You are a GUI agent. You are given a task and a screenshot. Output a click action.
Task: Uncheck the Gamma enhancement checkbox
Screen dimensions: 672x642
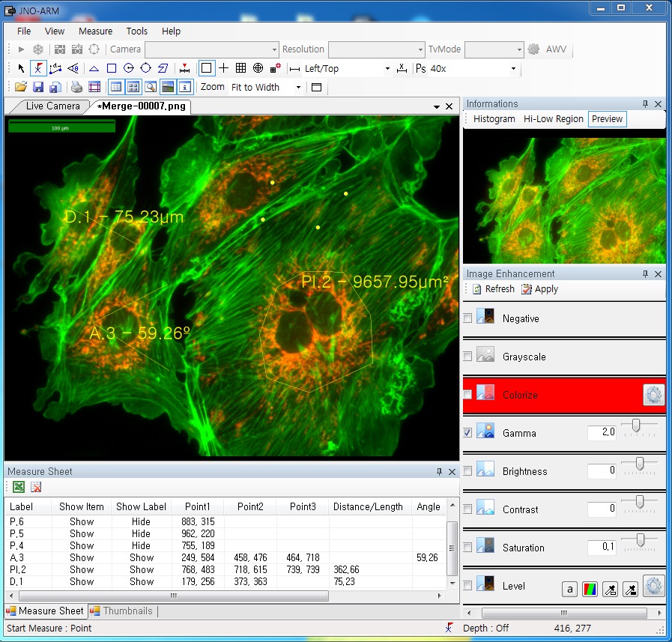coord(467,433)
